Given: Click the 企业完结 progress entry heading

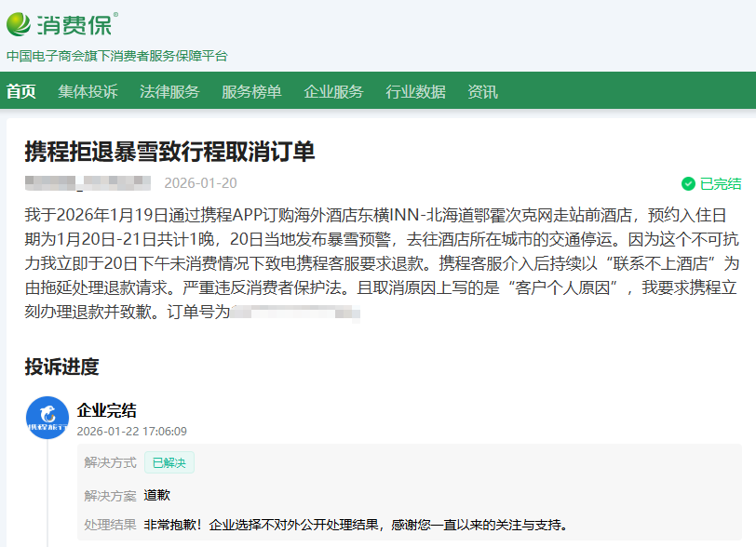Looking at the screenshot, I should click(x=106, y=411).
